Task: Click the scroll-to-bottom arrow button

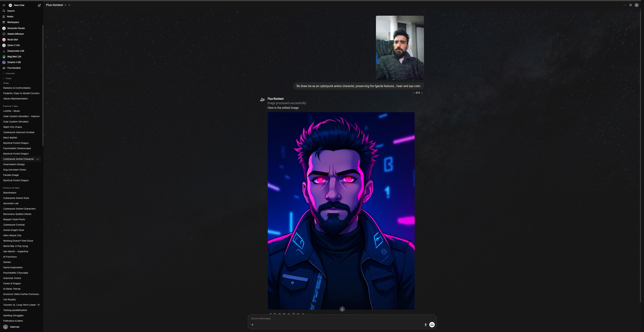Action: click(x=342, y=309)
